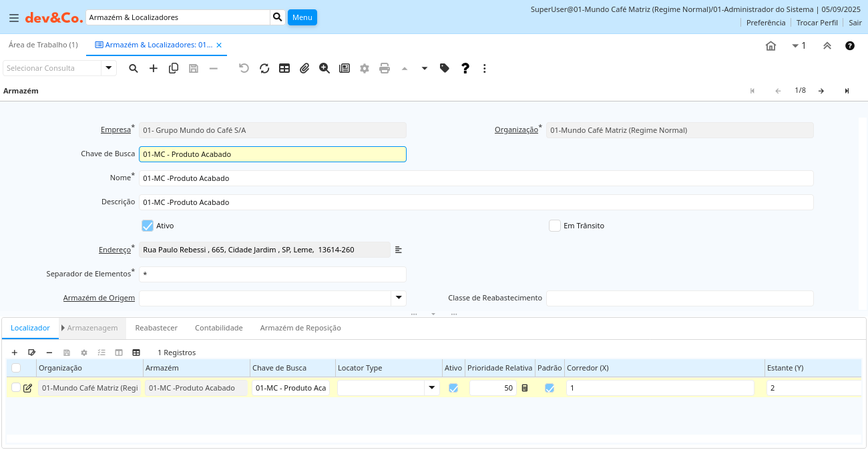Enable the Em Trânsito checkbox
The width and height of the screenshot is (868, 450).
pos(554,226)
